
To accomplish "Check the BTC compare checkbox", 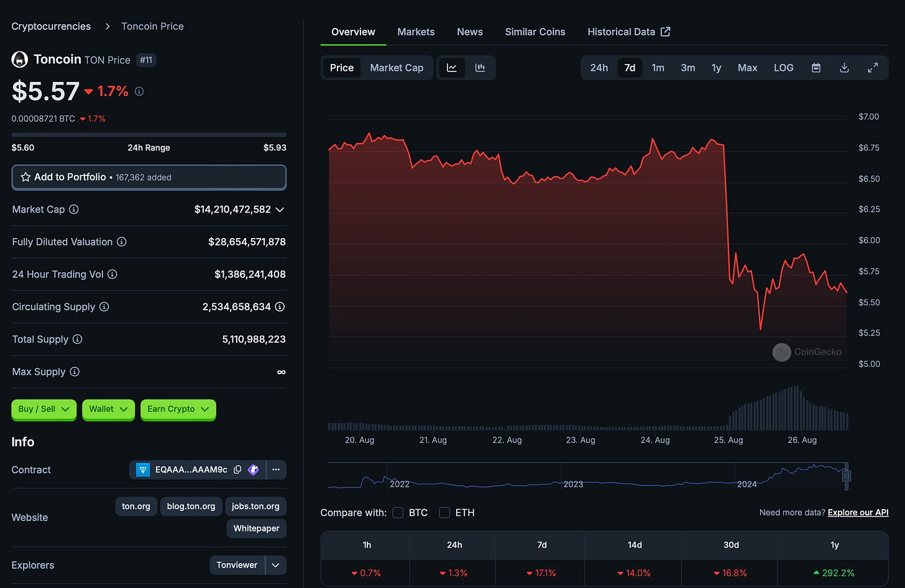I will [398, 513].
